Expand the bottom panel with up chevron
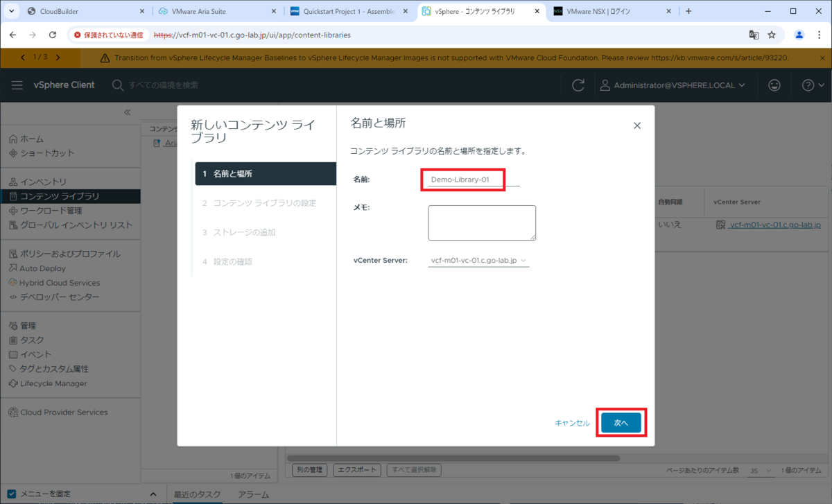This screenshot has height=504, width=832. click(x=153, y=494)
